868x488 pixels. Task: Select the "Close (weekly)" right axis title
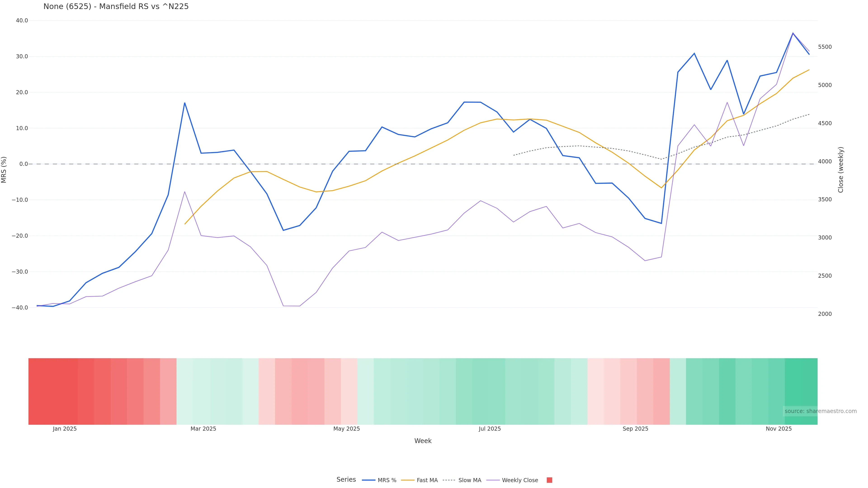click(841, 170)
